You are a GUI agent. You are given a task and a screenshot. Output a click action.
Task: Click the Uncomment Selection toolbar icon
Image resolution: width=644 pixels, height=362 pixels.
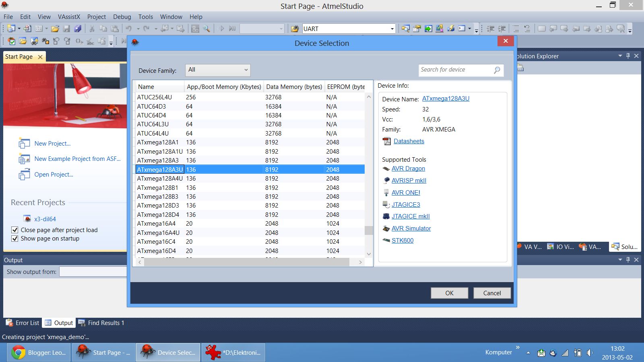point(527,29)
